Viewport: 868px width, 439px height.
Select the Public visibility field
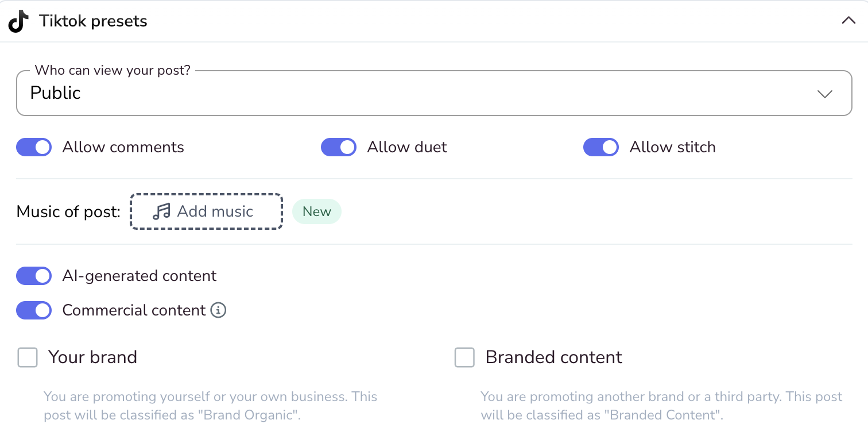pyautogui.click(x=434, y=93)
